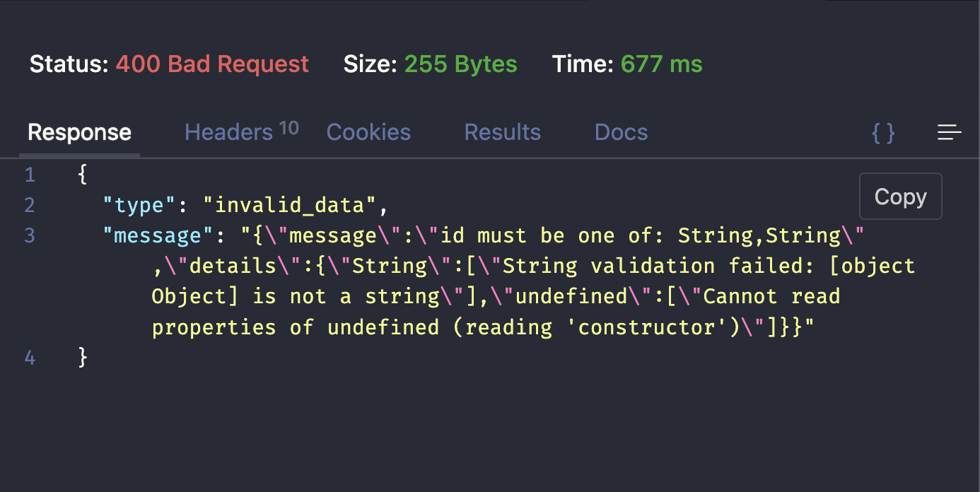The width and height of the screenshot is (980, 492).
Task: Click line number 4 in the response
Action: pos(30,358)
